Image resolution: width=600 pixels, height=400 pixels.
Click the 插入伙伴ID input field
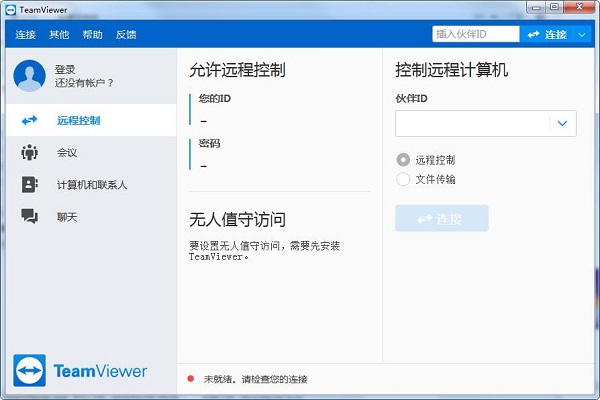(475, 34)
